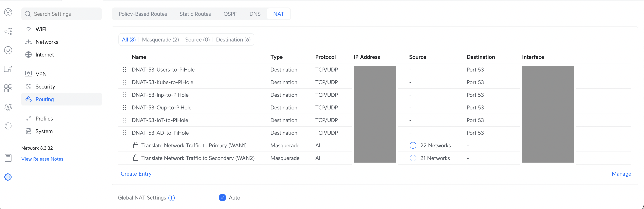Switch to Static Routes tab
Image resolution: width=644 pixels, height=209 pixels.
click(x=195, y=14)
